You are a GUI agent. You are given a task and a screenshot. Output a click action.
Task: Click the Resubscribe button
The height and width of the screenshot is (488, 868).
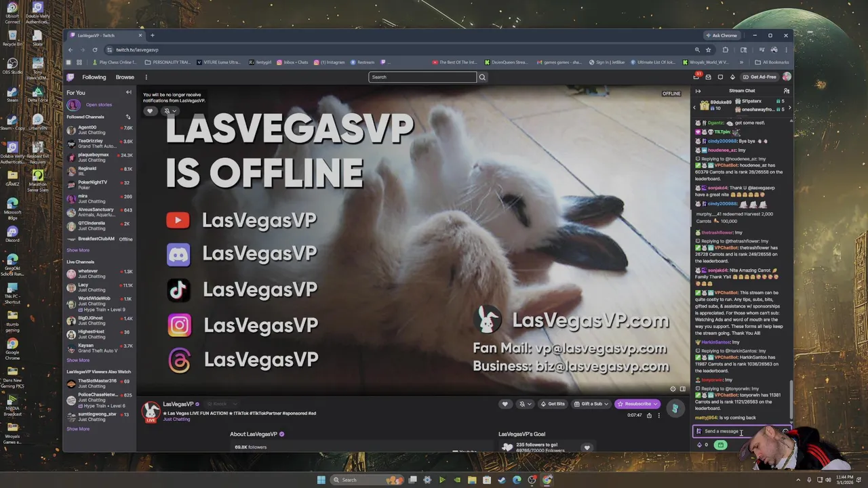point(637,404)
